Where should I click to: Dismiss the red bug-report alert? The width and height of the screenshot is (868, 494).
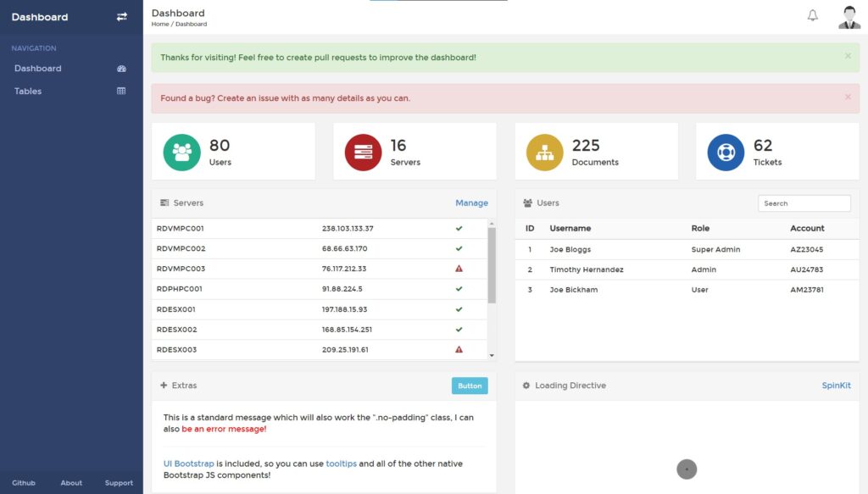point(847,98)
